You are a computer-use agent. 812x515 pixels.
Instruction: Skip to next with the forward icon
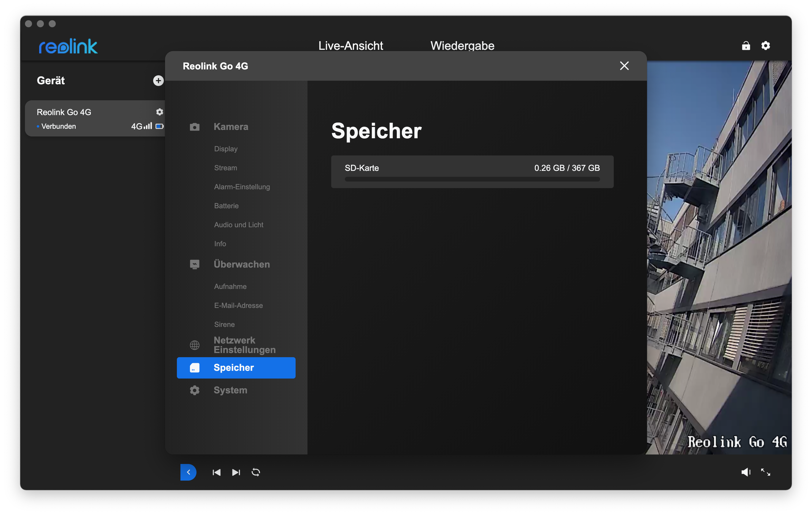tap(236, 472)
